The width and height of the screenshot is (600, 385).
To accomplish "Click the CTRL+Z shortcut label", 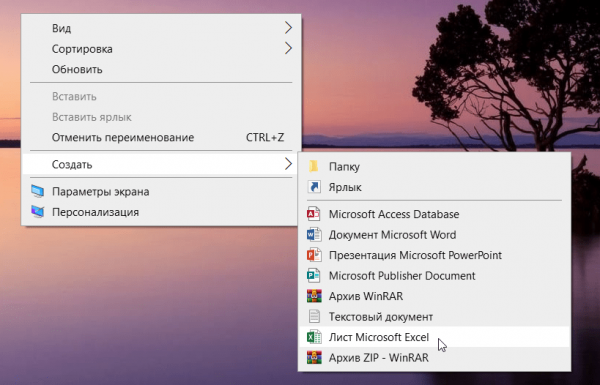I will click(265, 137).
